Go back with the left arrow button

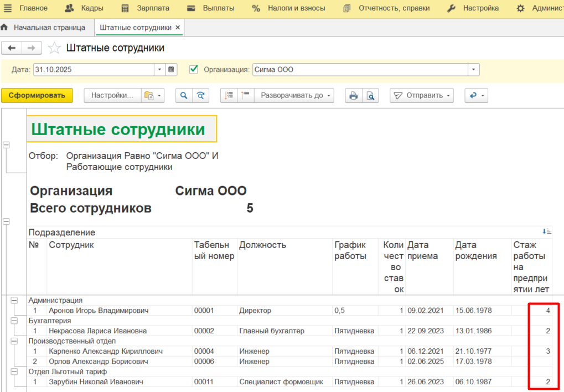point(12,48)
